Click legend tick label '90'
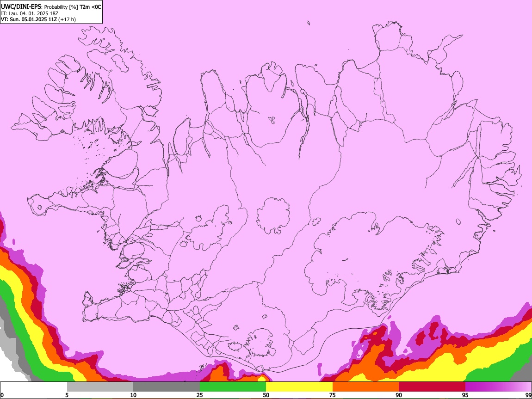The height and width of the screenshot is (399, 532). pos(399,395)
